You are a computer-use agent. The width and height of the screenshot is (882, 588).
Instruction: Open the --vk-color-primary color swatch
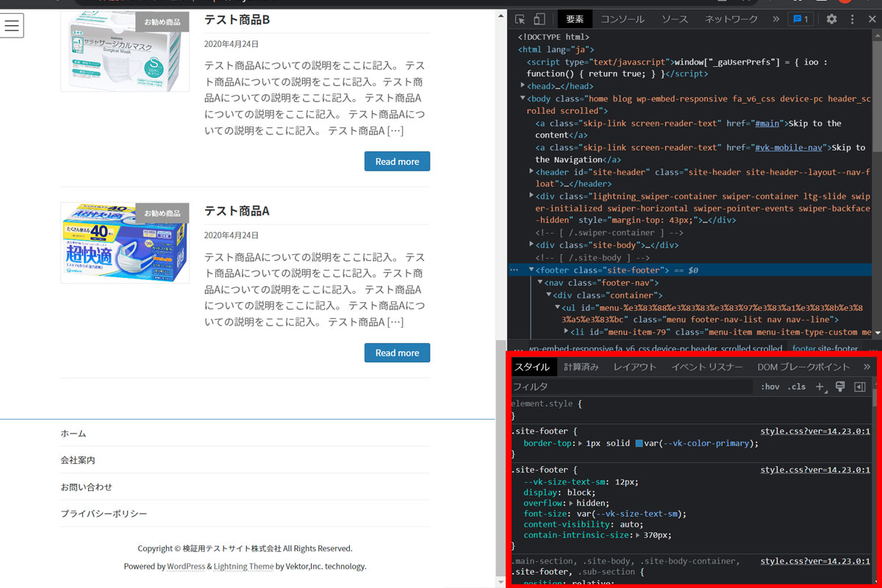[x=639, y=443]
